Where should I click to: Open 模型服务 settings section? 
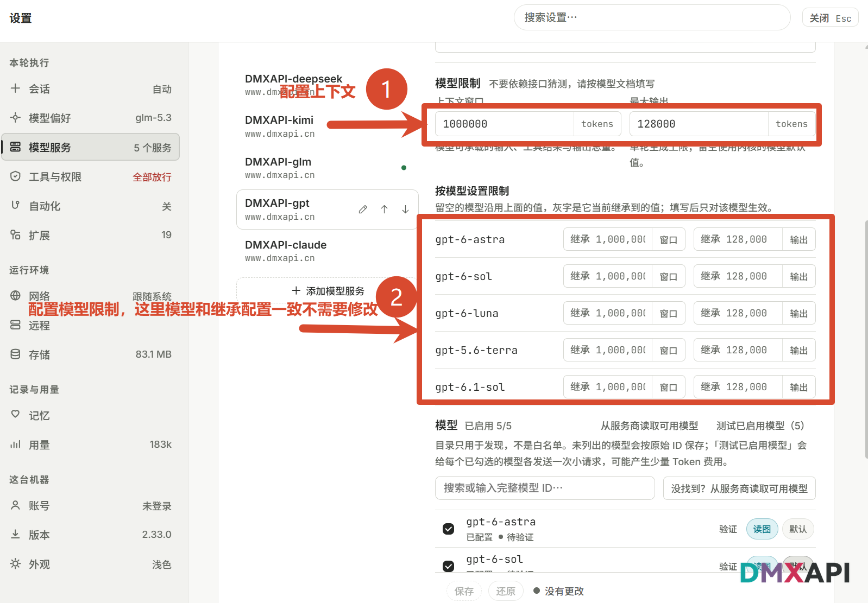(x=91, y=147)
